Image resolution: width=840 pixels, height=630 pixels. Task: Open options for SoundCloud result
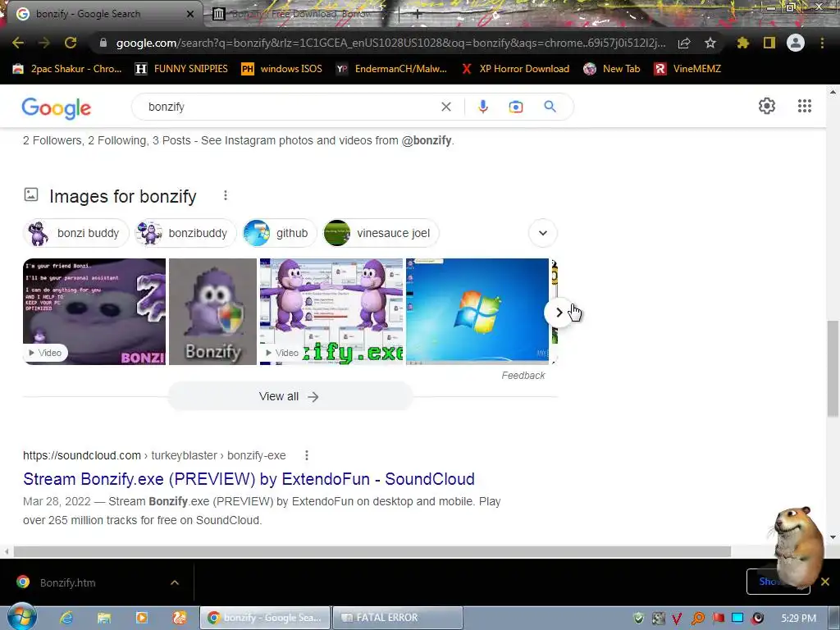coord(307,455)
